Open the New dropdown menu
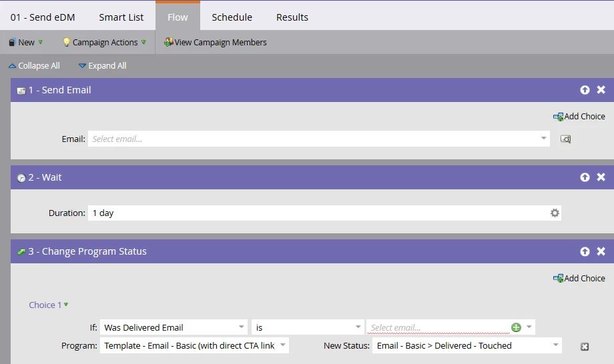This screenshot has width=614, height=364. [x=26, y=42]
